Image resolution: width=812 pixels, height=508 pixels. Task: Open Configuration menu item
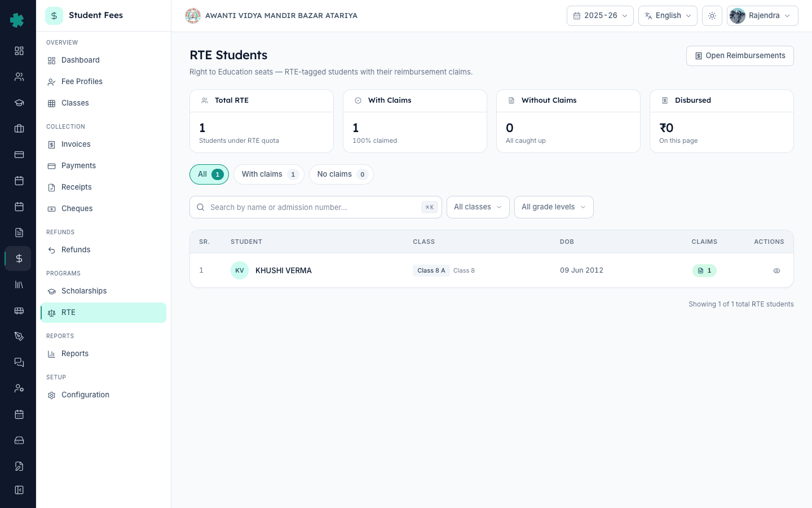pyautogui.click(x=103, y=395)
